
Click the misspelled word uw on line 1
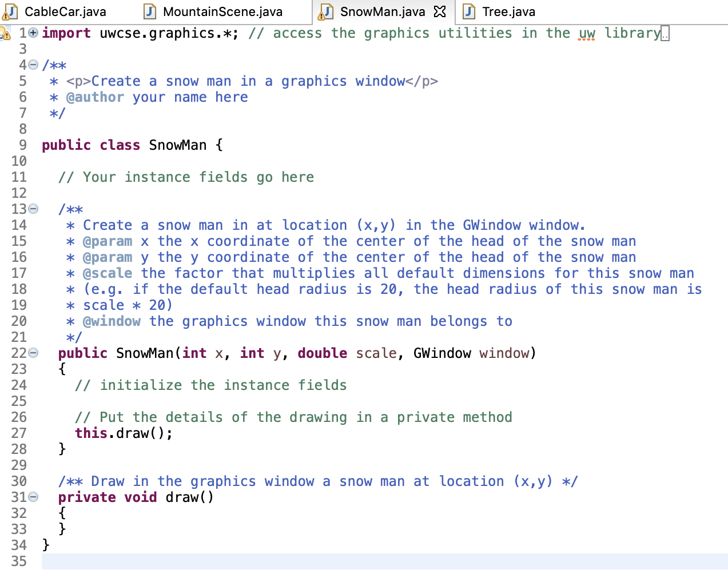[587, 33]
